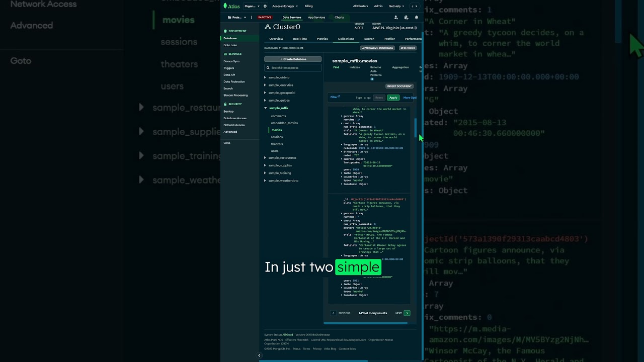Open Database Access in the sidebar

pyautogui.click(x=235, y=118)
